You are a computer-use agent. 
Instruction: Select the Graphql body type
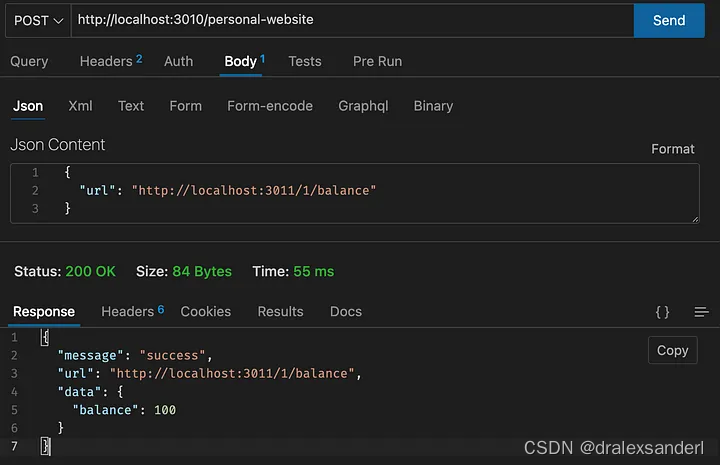363,106
